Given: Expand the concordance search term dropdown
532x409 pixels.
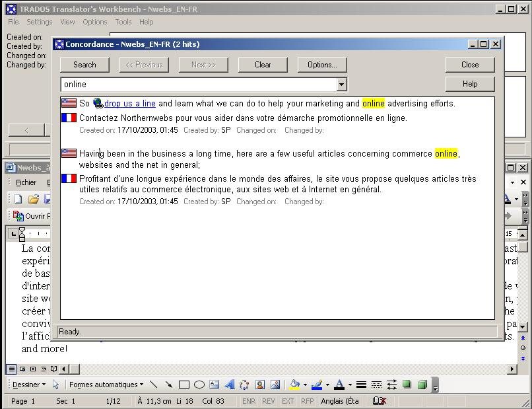Looking at the screenshot, I should pos(341,85).
